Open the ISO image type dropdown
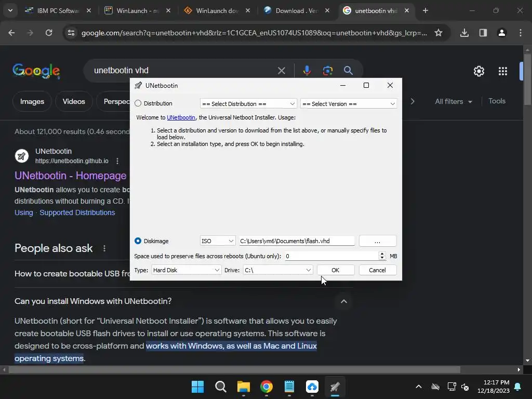This screenshot has width=532, height=399. (x=218, y=241)
